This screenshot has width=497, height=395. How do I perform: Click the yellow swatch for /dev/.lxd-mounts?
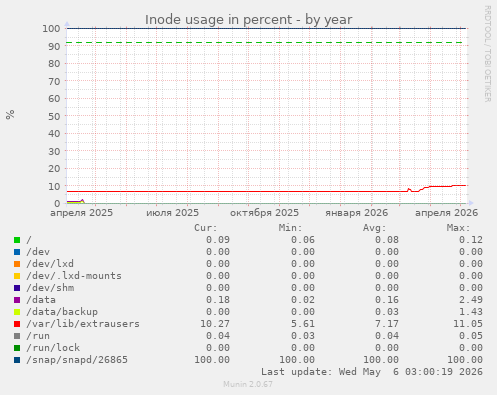(x=17, y=276)
